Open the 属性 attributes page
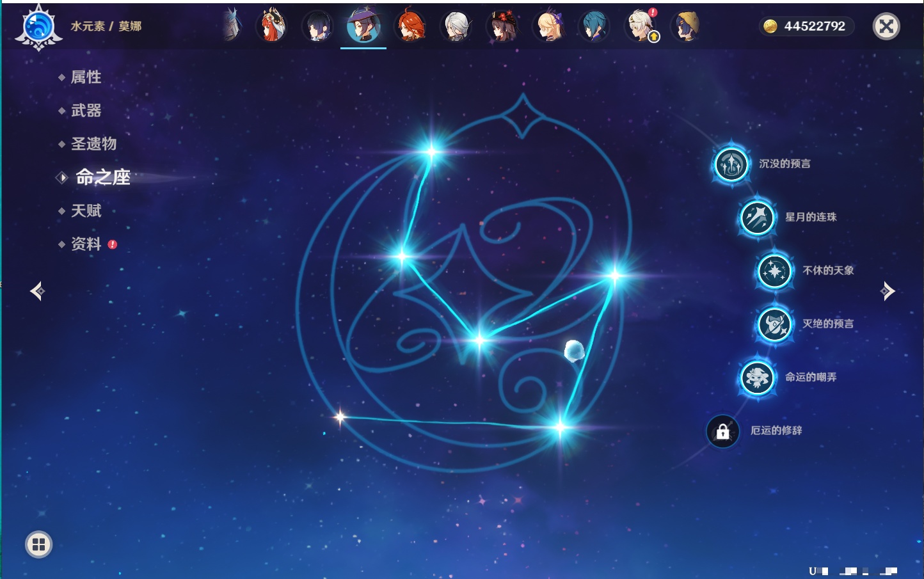The image size is (924, 579). [86, 77]
